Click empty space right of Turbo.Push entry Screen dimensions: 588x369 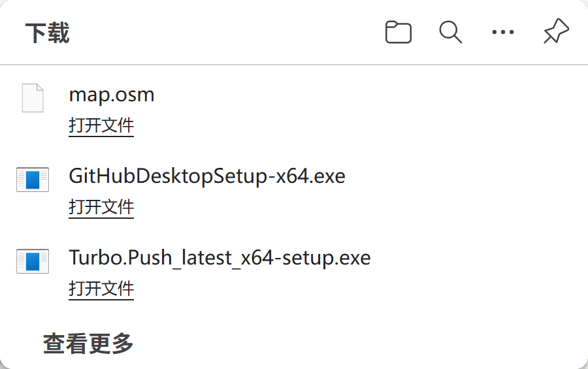point(483,271)
